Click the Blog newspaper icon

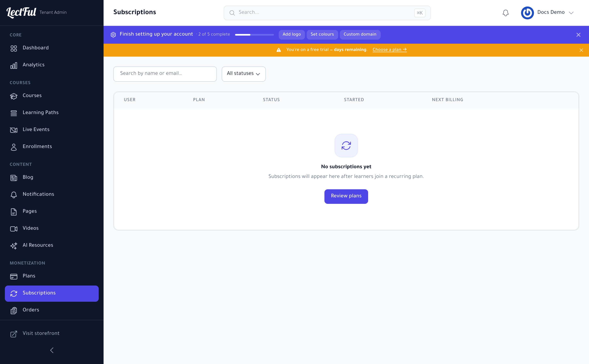click(14, 178)
